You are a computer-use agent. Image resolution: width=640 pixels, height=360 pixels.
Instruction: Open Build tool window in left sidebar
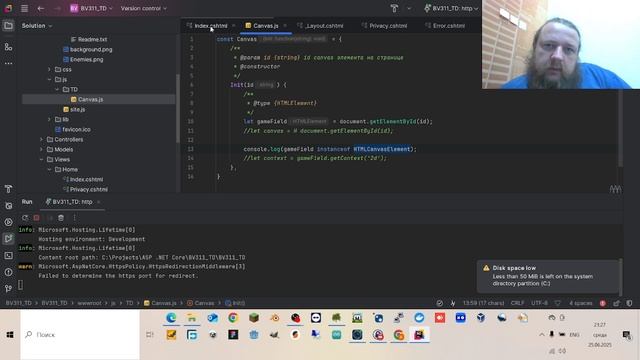coord(8,189)
